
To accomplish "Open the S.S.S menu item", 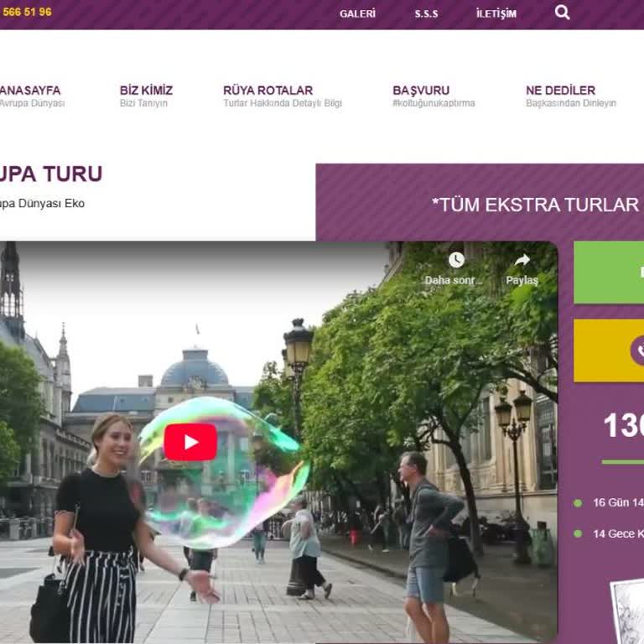I will 426,14.
